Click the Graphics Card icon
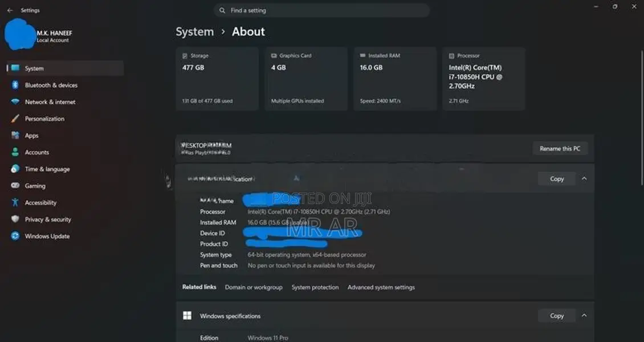This screenshot has width=644, height=342. tap(274, 56)
